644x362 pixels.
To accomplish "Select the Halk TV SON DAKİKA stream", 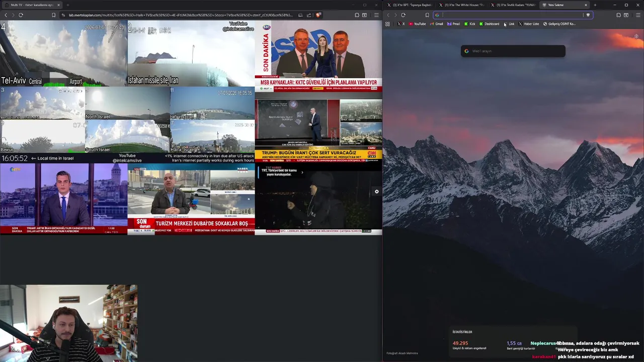I will click(x=318, y=56).
